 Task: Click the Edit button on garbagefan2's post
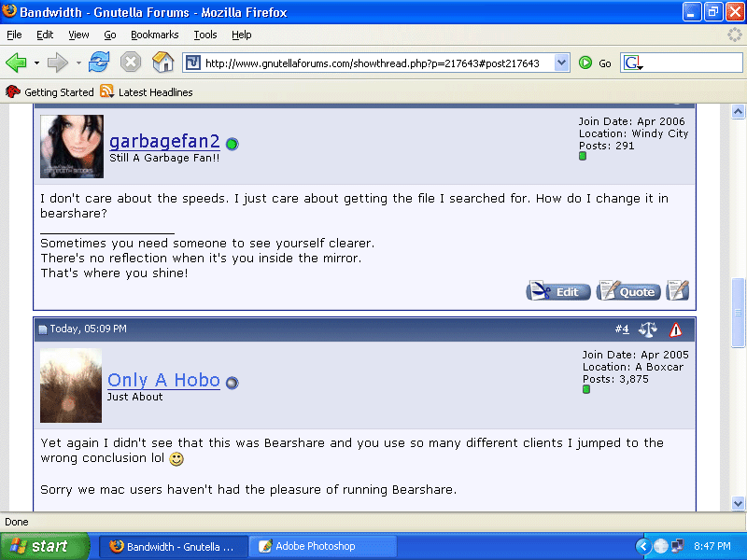pos(558,291)
